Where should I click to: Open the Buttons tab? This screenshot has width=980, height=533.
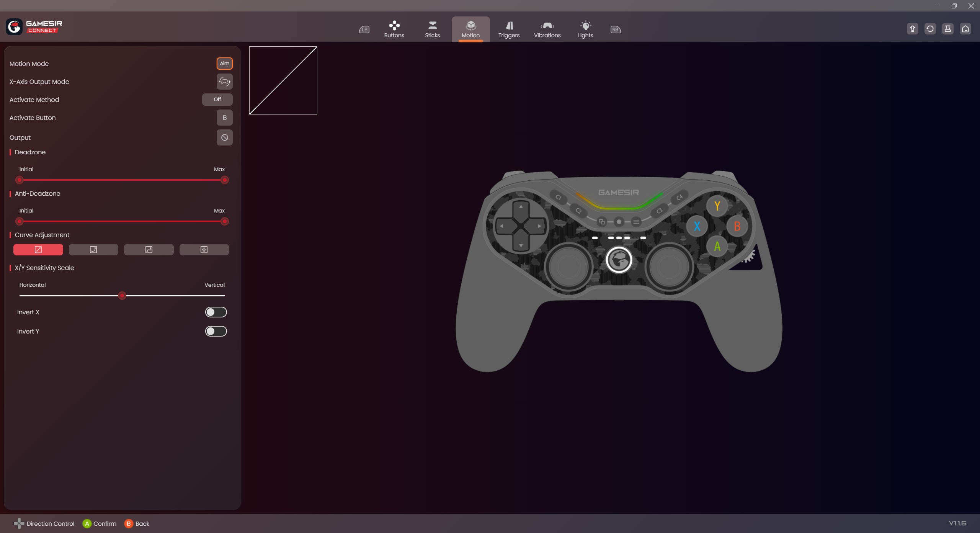(x=394, y=29)
